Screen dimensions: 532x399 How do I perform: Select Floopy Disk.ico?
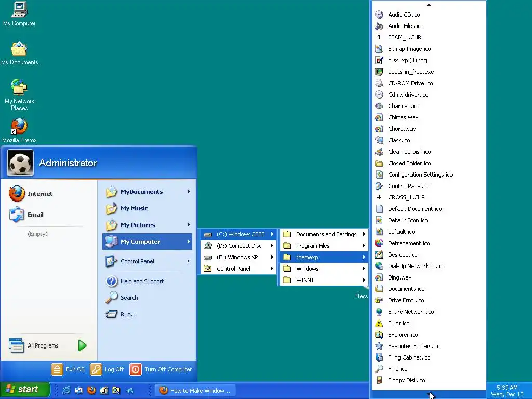click(x=429, y=380)
